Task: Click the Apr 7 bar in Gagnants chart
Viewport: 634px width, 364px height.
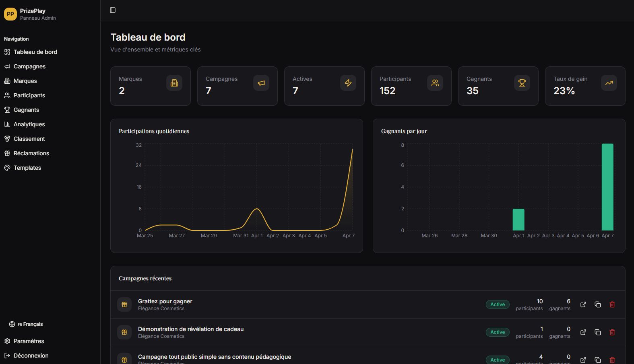Action: 607,187
